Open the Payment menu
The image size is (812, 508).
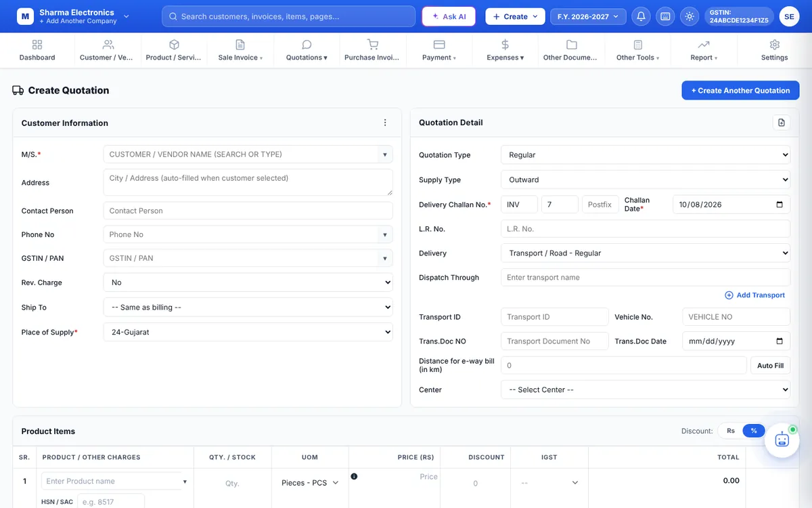point(439,50)
